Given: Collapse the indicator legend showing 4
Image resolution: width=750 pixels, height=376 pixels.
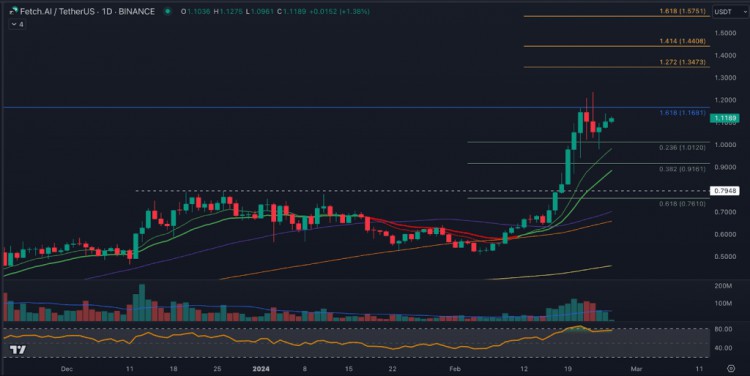Looking at the screenshot, I should click(x=17, y=24).
